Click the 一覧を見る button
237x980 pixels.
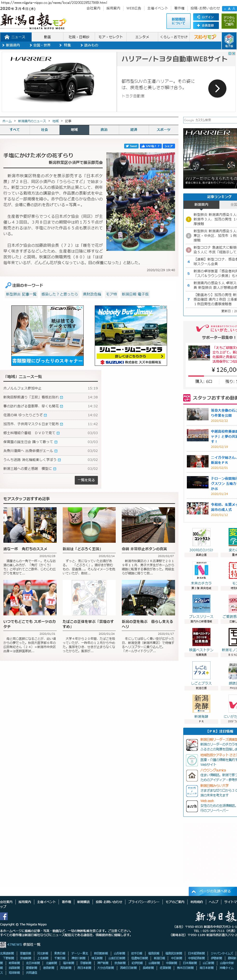coord(86,480)
